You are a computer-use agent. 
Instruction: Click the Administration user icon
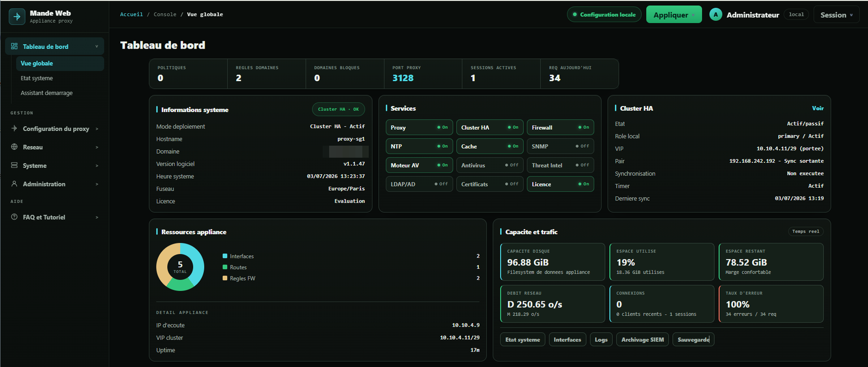pyautogui.click(x=14, y=183)
